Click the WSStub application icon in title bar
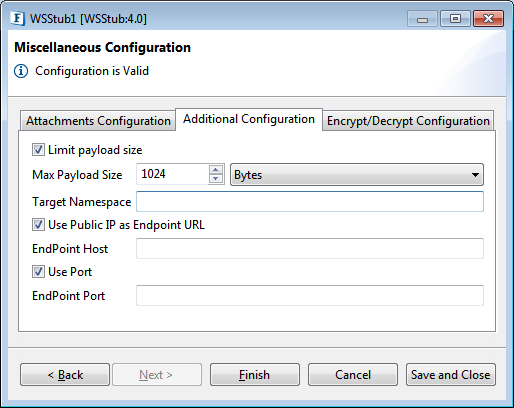This screenshot has height=408, width=514. pos(17,18)
